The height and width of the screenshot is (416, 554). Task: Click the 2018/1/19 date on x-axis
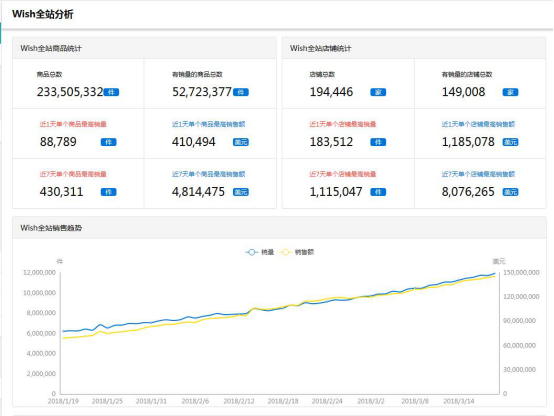pos(63,401)
